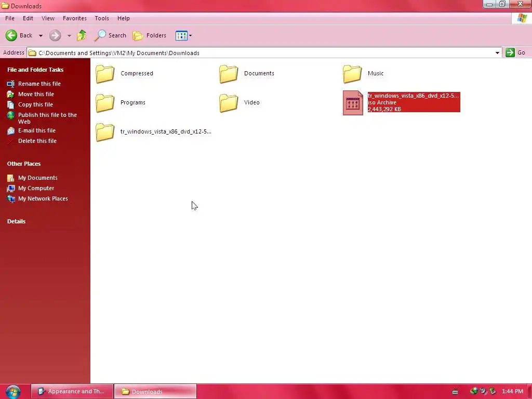Screen dimensions: 532x399
Task: Click the taskbar clock showing 1:44 PM
Action: click(512, 392)
